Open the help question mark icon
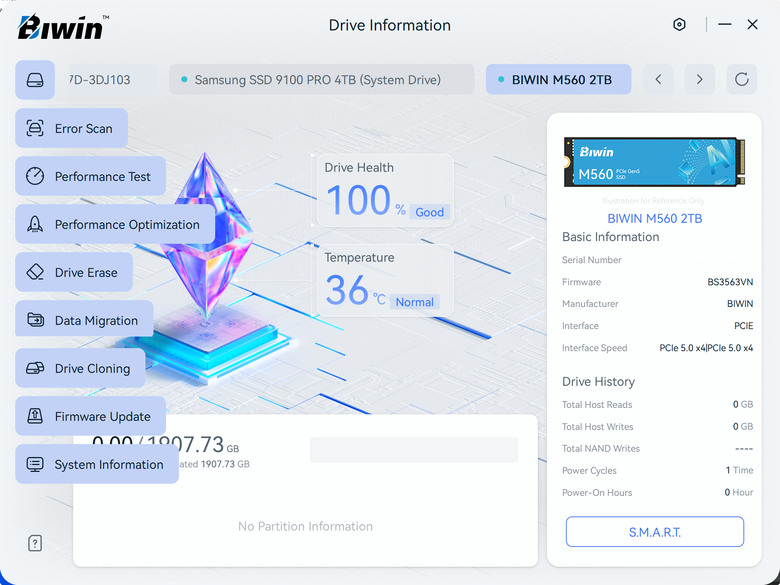This screenshot has width=780, height=585. [x=35, y=543]
